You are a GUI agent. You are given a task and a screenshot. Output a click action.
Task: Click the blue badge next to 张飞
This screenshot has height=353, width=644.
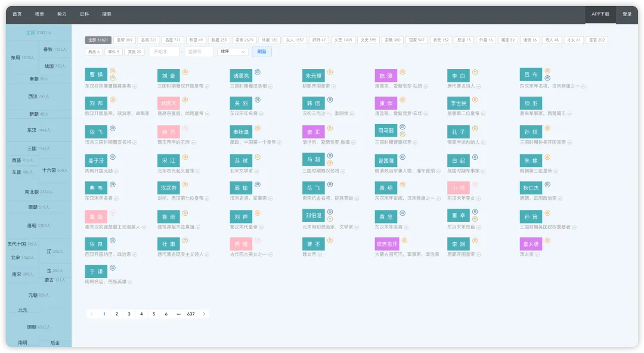point(113,128)
